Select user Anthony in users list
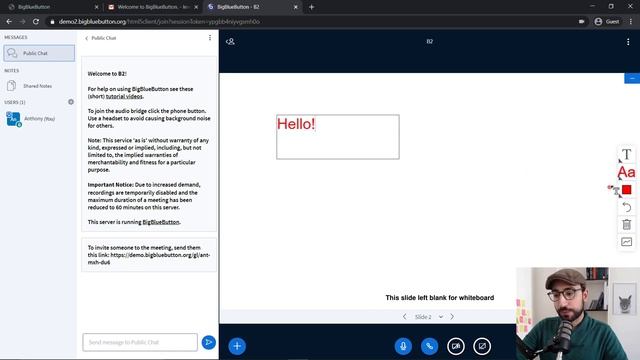This screenshot has height=360, width=640. click(39, 119)
